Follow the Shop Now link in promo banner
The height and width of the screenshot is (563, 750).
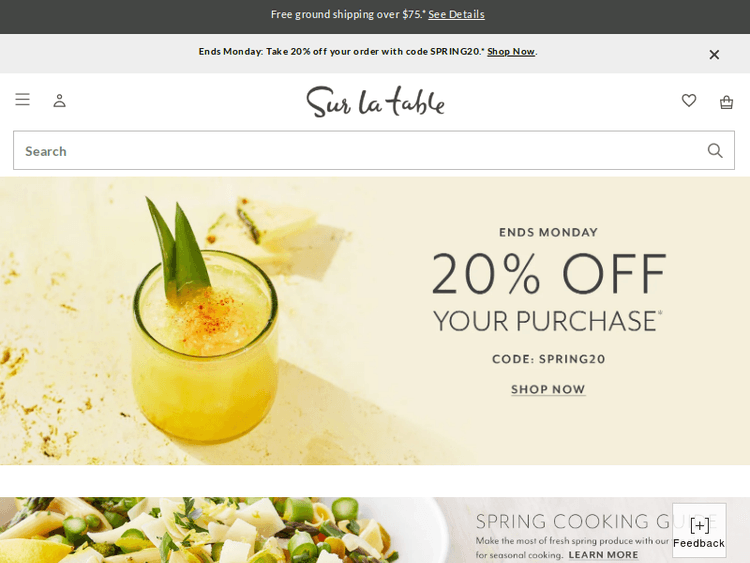(x=510, y=52)
